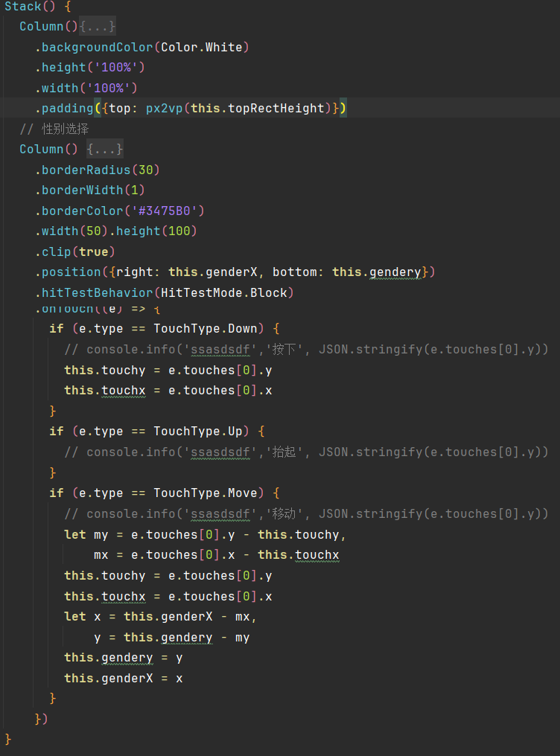This screenshot has width=560, height=756.
Task: Click the .width('100%') line
Action: tap(86, 89)
